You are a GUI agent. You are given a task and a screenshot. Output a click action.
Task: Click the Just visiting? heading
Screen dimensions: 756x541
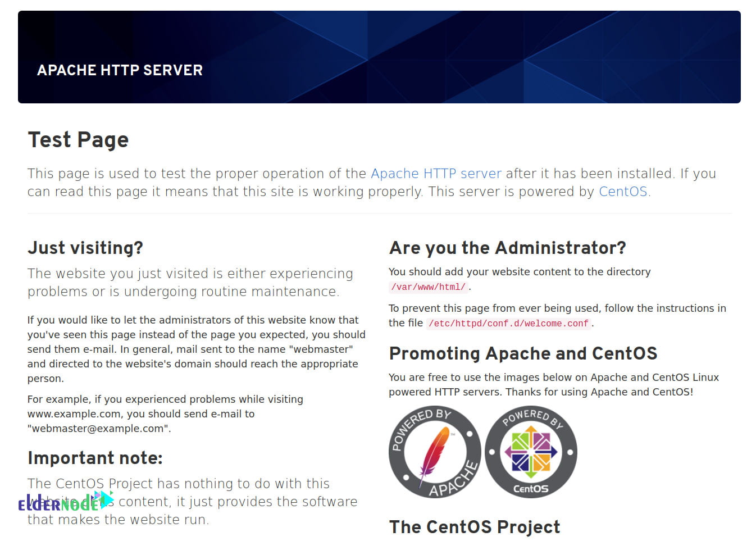(x=85, y=248)
